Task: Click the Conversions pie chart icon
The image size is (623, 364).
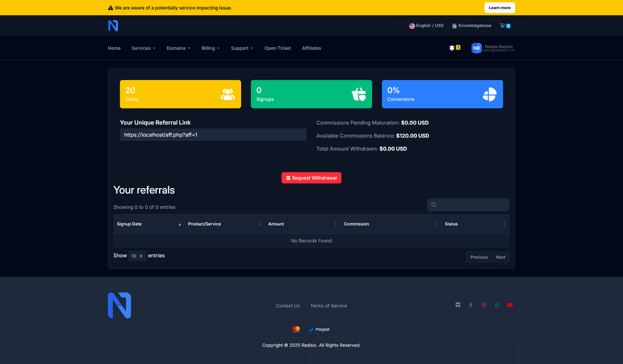Action: [489, 94]
